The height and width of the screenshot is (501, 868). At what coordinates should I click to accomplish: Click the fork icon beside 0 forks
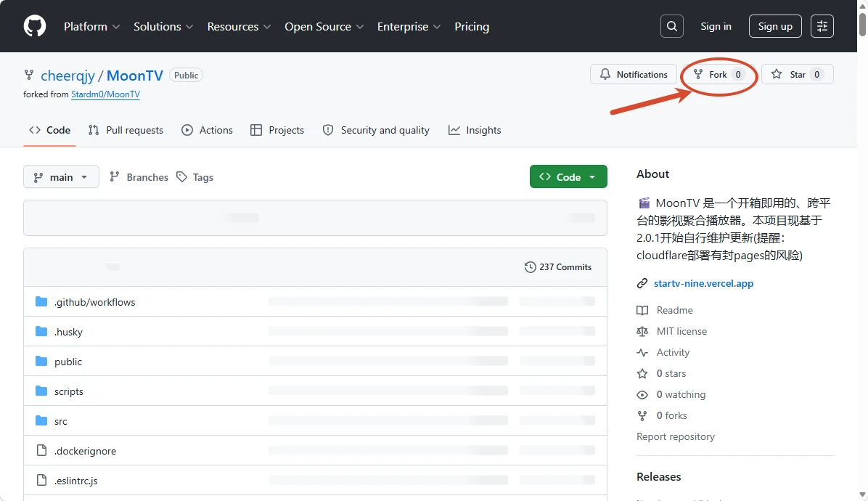(642, 416)
